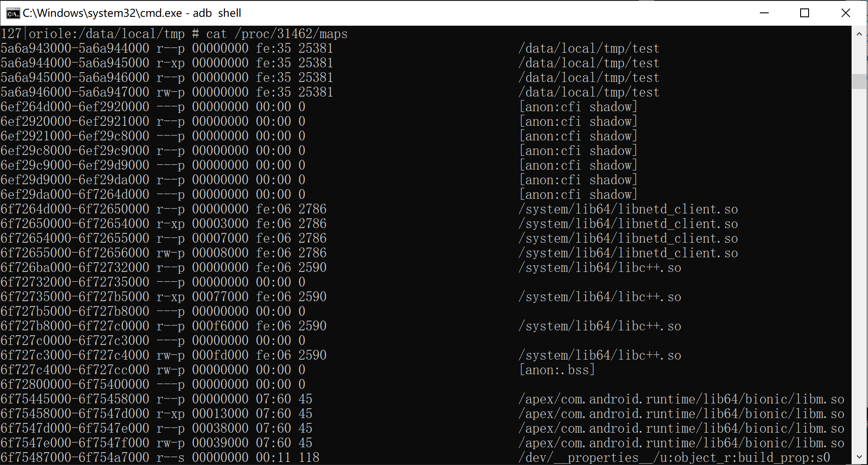Screen dimensions: 868x465
Task: Click libm.so path on 6f75445000 row
Action: 681,399
